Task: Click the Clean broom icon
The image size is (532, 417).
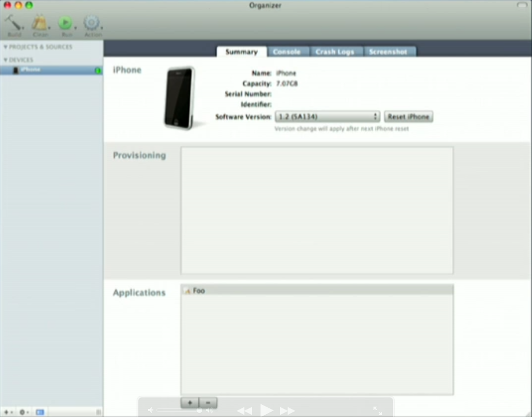Action: coord(40,23)
